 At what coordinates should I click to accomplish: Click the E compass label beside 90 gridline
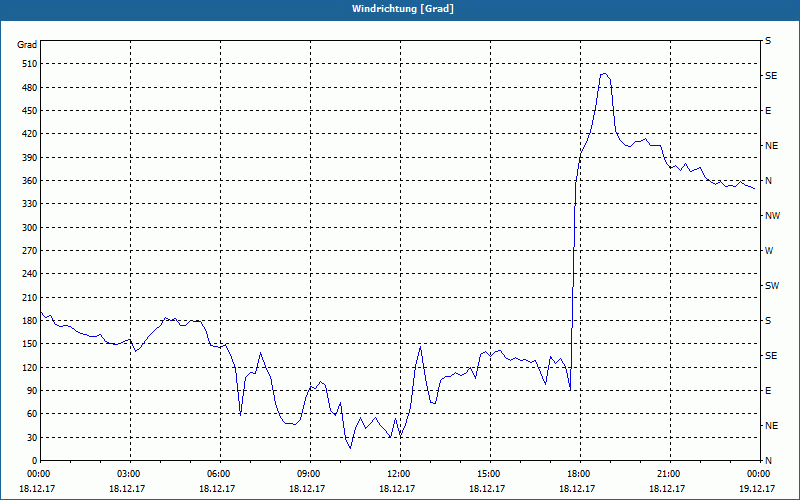point(768,391)
